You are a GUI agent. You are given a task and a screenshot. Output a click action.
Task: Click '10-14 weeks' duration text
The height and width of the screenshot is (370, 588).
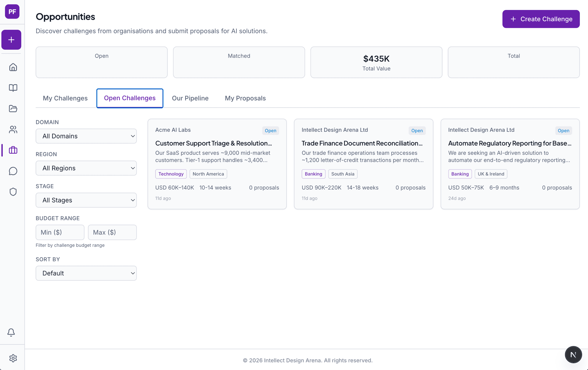click(215, 188)
